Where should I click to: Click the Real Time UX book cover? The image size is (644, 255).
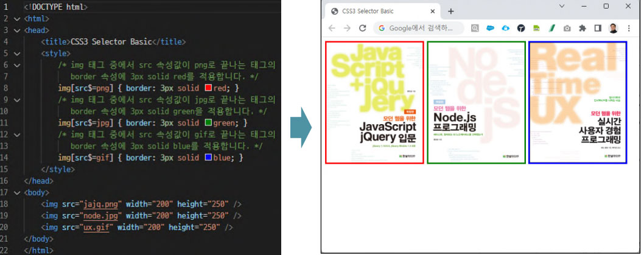(x=578, y=102)
